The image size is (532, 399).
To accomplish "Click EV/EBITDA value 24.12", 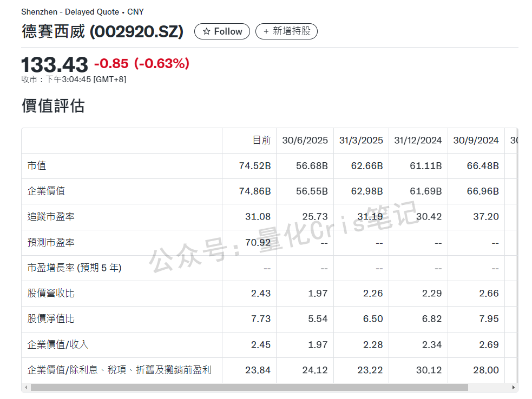I will pos(315,370).
